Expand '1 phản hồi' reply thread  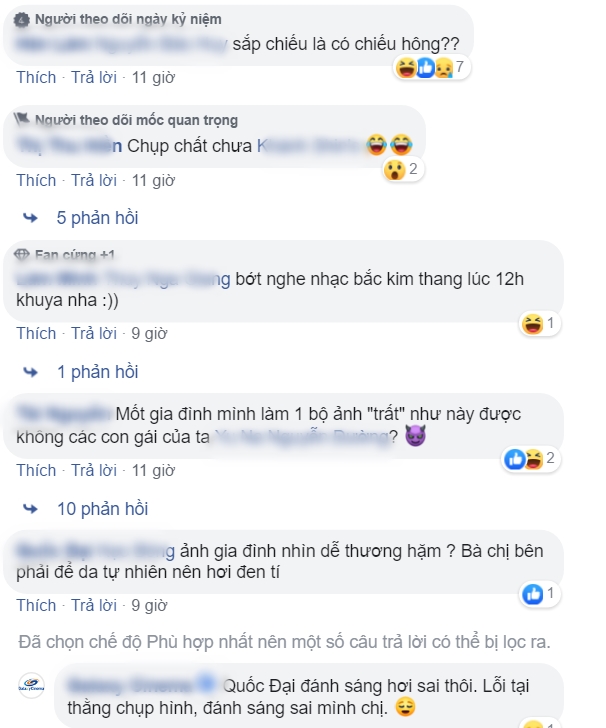pos(98,372)
